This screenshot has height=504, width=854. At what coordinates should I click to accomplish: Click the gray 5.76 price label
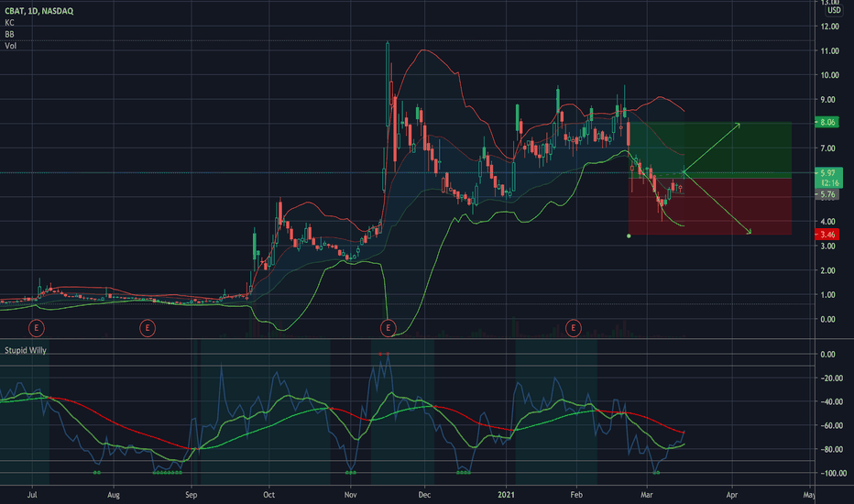tap(827, 194)
